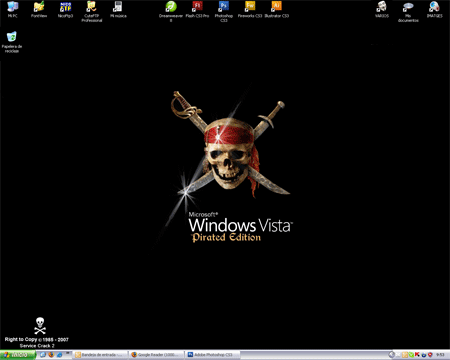Click the red Kaspersky tray icon
Image resolution: width=450 pixels, height=360 pixels.
[x=417, y=355]
